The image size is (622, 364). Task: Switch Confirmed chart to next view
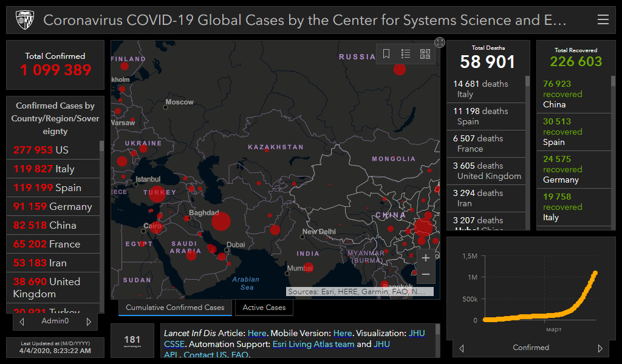click(600, 348)
